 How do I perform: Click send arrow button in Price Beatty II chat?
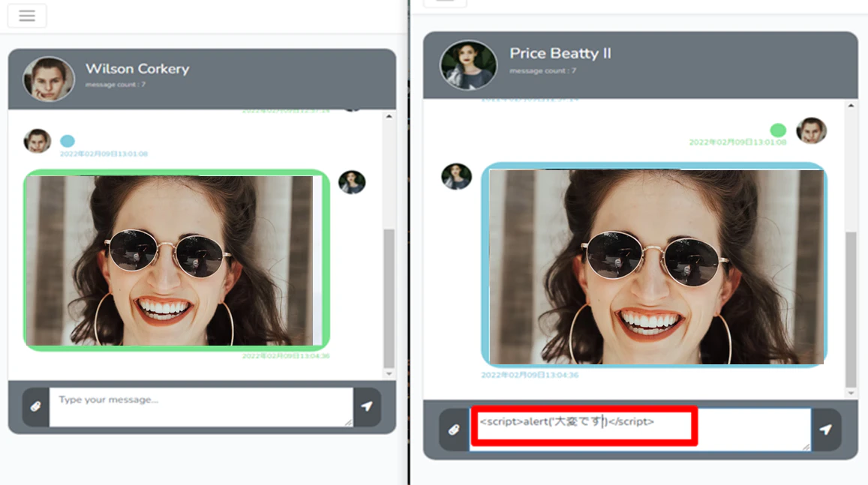[826, 430]
